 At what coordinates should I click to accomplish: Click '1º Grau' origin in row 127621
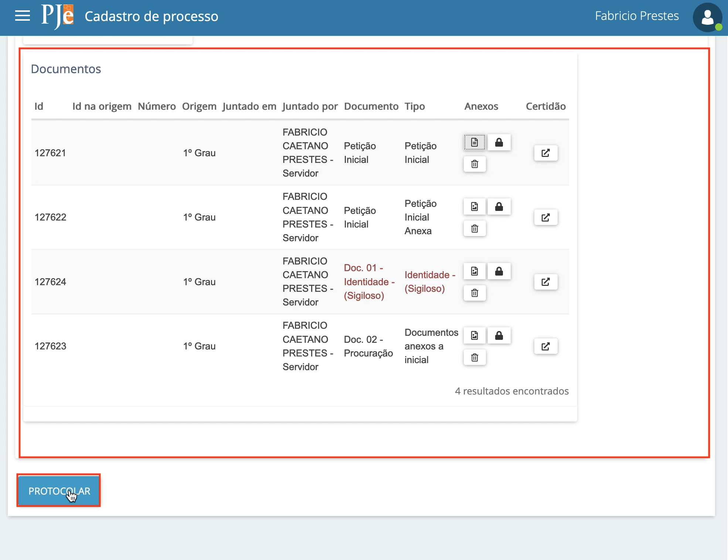(199, 153)
